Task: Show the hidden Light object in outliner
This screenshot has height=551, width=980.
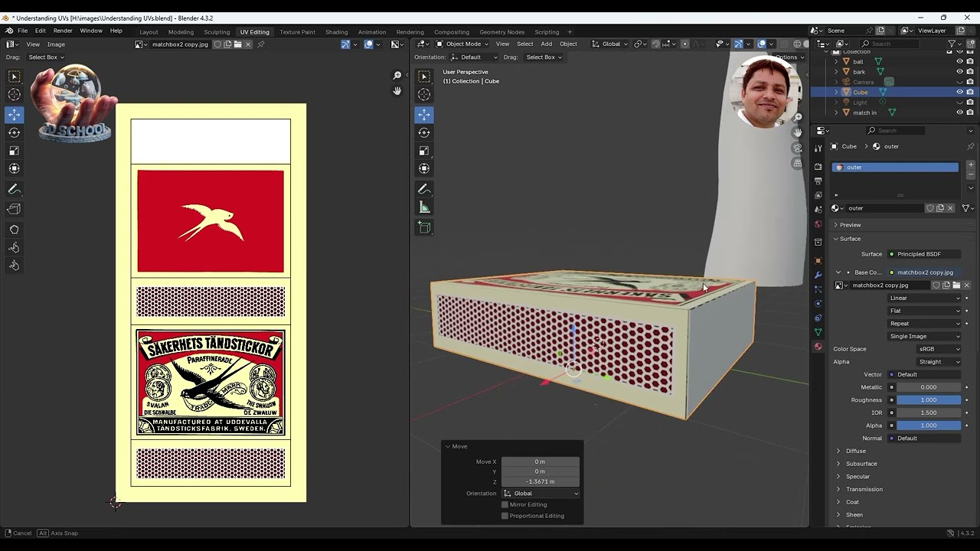Action: (x=959, y=102)
